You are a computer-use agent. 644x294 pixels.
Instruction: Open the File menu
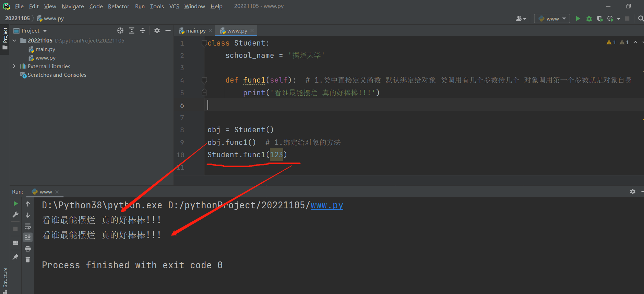click(19, 6)
